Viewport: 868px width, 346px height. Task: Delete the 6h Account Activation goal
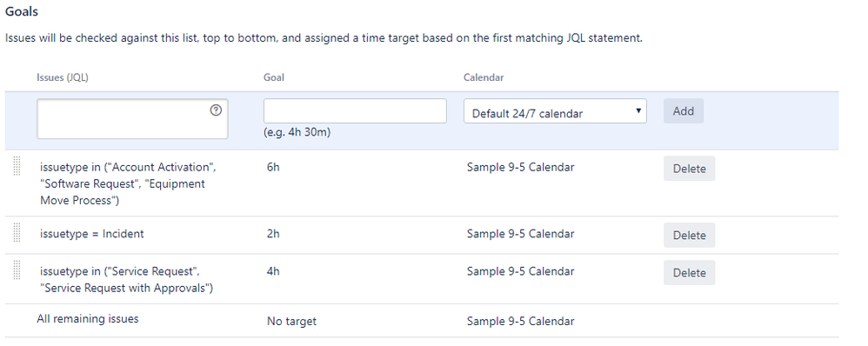coord(689,169)
